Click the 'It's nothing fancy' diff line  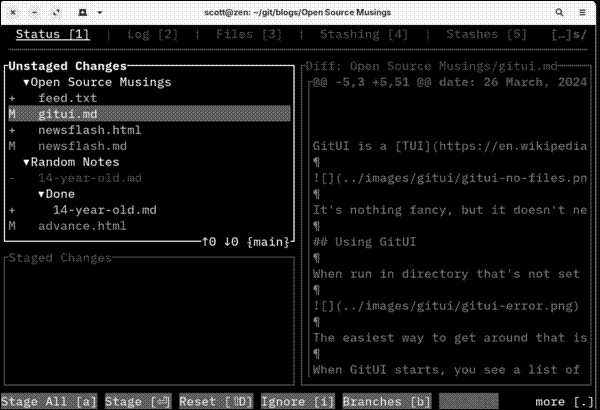coord(450,210)
